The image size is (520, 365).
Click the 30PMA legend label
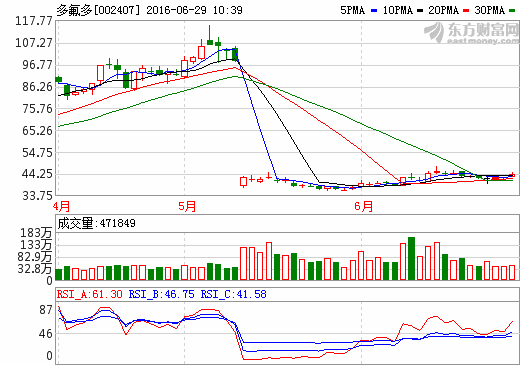pos(490,10)
